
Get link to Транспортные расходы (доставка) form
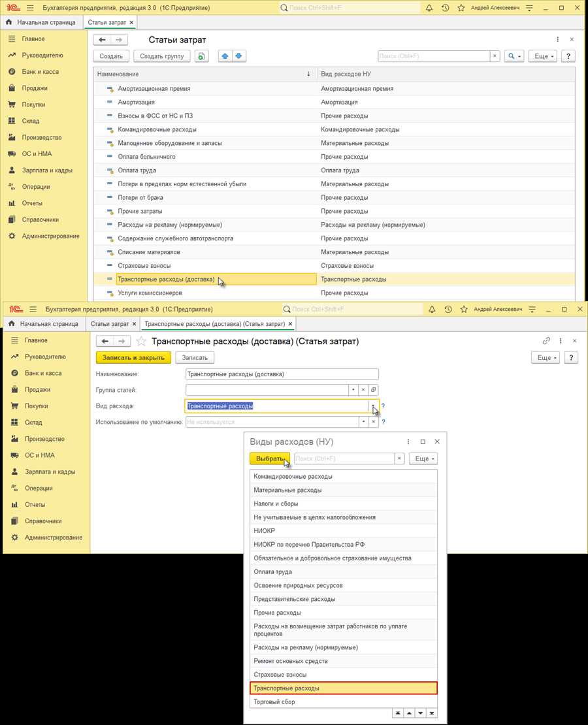click(546, 341)
